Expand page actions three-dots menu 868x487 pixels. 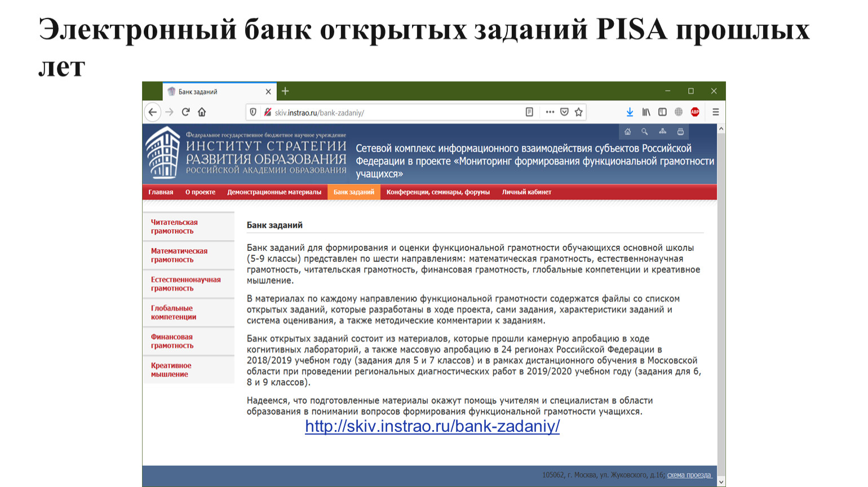pos(550,112)
